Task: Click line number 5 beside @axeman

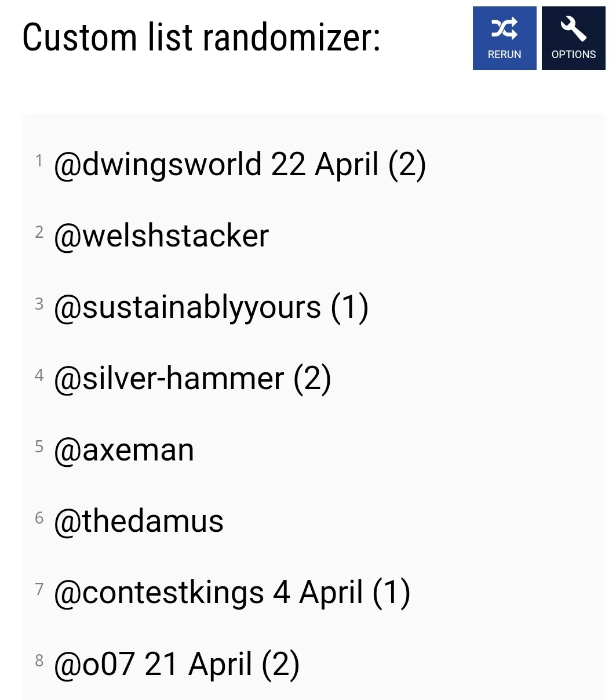Action: click(x=39, y=446)
